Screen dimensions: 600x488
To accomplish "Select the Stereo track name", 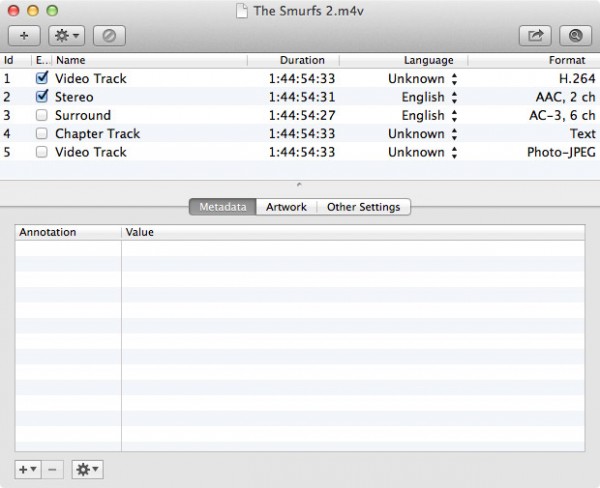I will tap(74, 97).
